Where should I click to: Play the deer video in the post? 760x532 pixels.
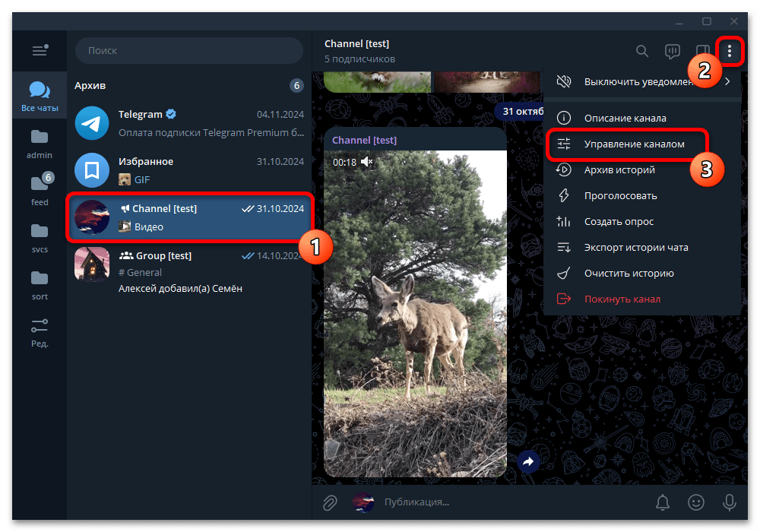(415, 313)
